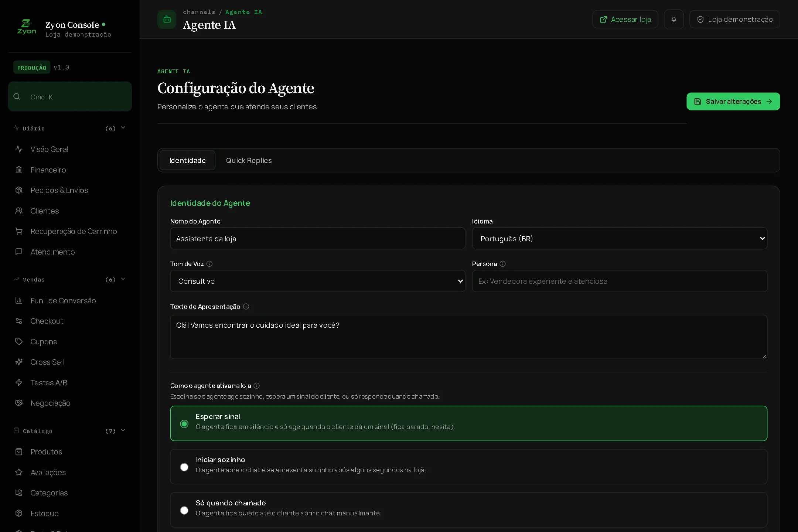The height and width of the screenshot is (532, 798).
Task: Show Tom de Voz info tooltip icon
Action: tap(209, 264)
